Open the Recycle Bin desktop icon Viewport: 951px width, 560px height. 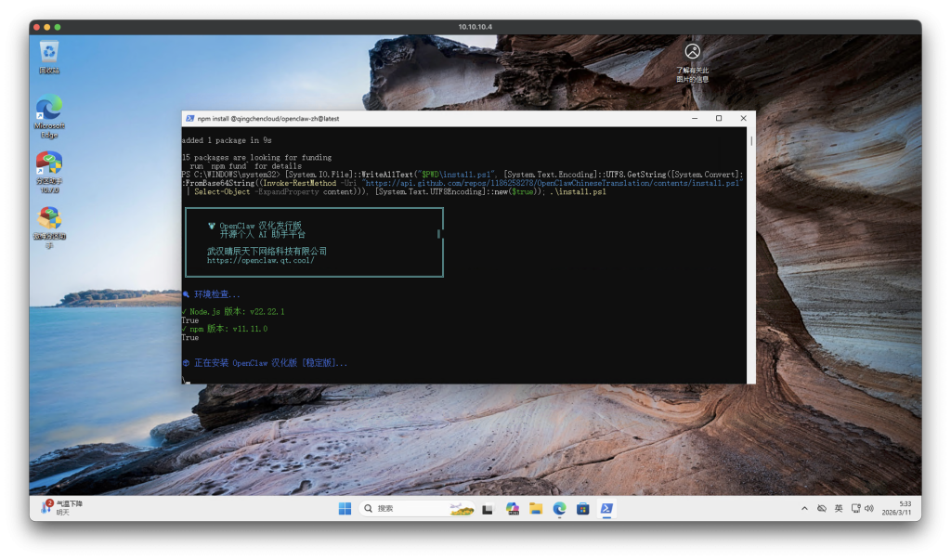coord(49,54)
